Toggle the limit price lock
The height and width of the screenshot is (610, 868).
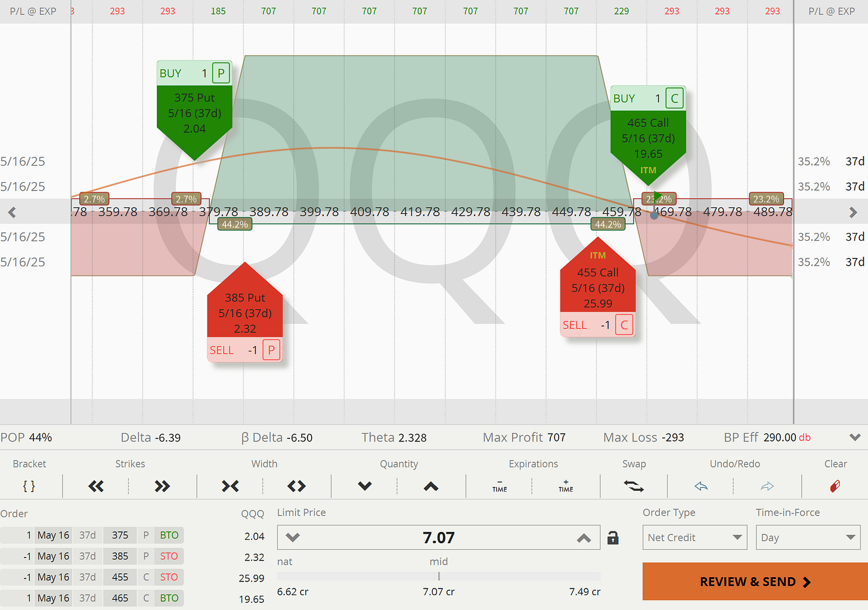(613, 538)
